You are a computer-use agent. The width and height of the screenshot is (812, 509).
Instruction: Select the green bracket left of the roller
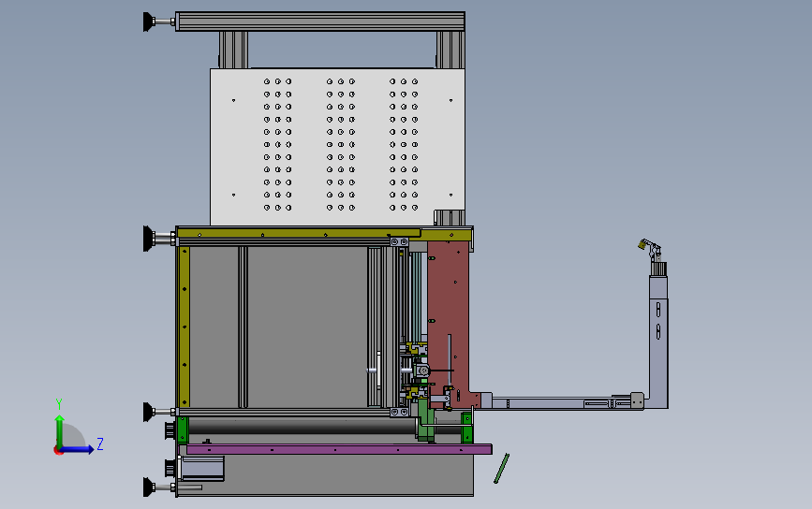183,429
